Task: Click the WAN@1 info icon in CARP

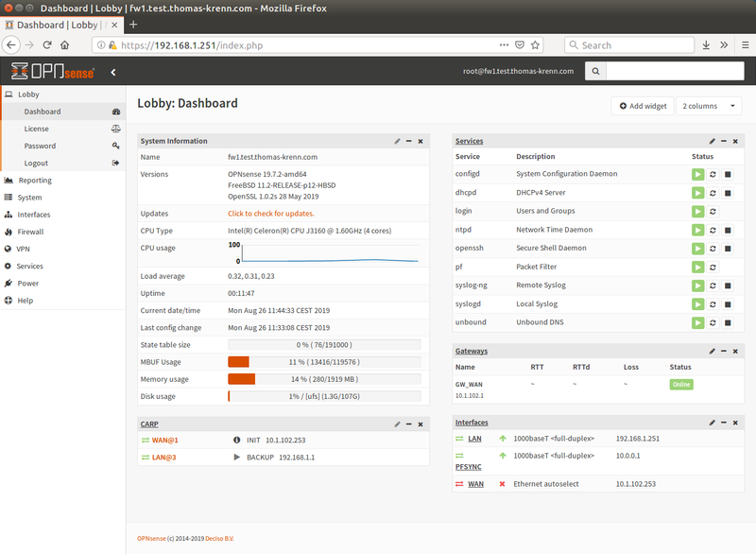Action: 237,440
